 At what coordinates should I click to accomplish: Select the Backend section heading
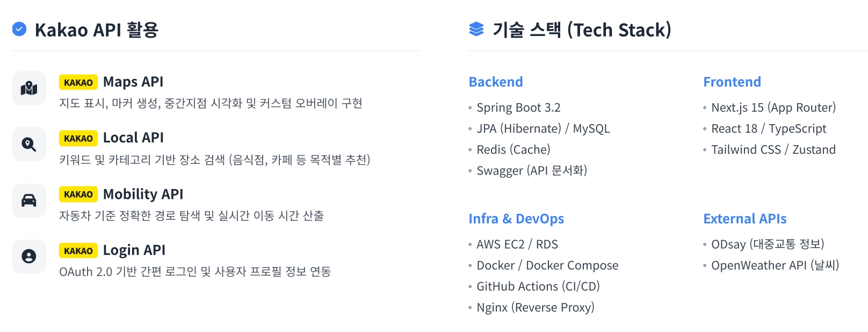click(496, 82)
